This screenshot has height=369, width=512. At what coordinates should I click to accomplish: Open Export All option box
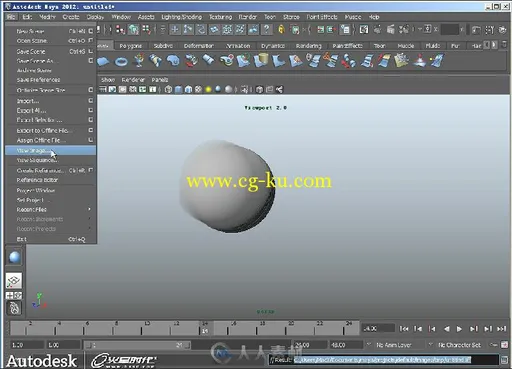pyautogui.click(x=91, y=110)
